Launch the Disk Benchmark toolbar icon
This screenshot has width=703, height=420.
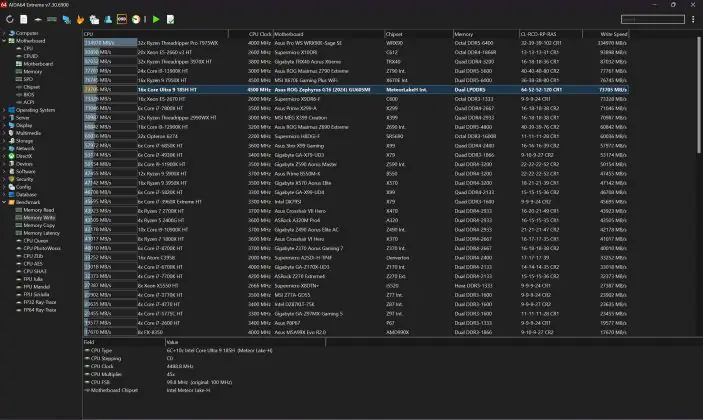click(38, 19)
